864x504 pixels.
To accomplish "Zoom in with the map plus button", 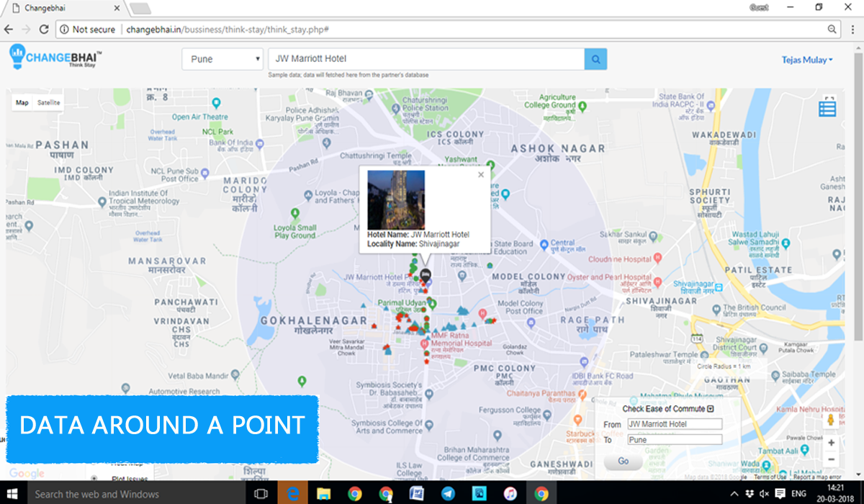I will point(831,443).
